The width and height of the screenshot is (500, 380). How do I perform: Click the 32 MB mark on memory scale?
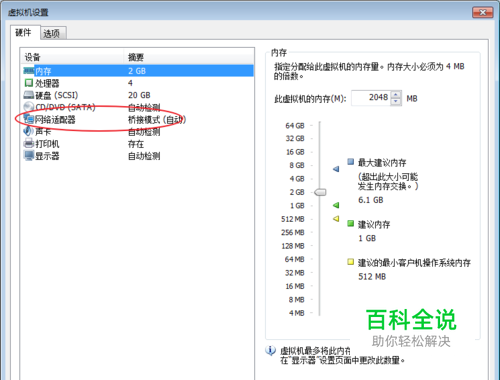(x=294, y=273)
